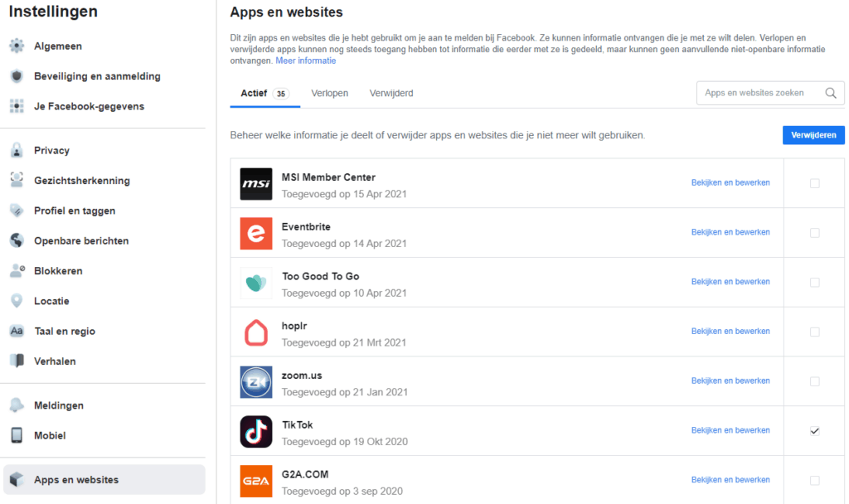Image resolution: width=849 pixels, height=504 pixels.
Task: Click the Toegevoegd op 15 Apr 2021 text
Action: (344, 194)
